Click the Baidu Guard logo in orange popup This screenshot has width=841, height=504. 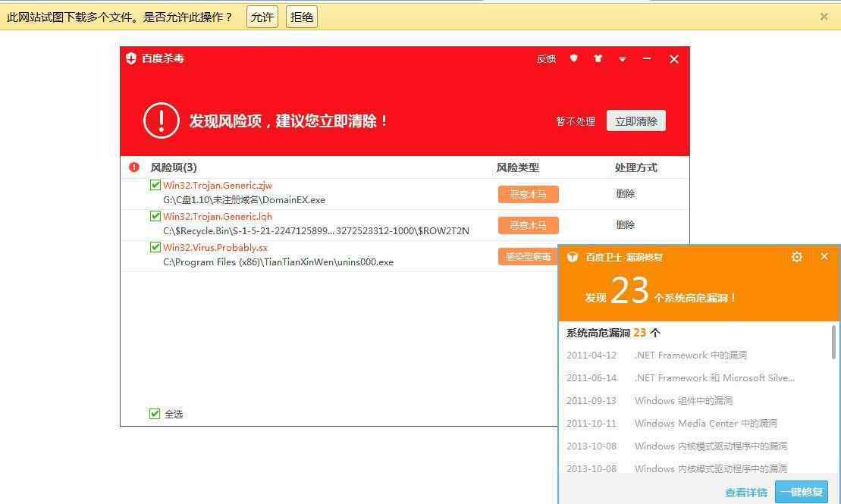coord(573,257)
